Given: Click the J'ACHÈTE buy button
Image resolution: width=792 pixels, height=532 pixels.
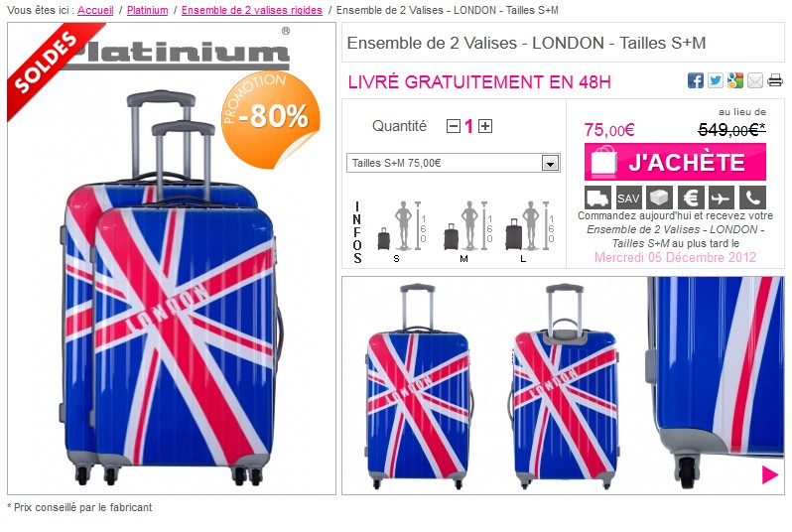Looking at the screenshot, I should coord(675,162).
